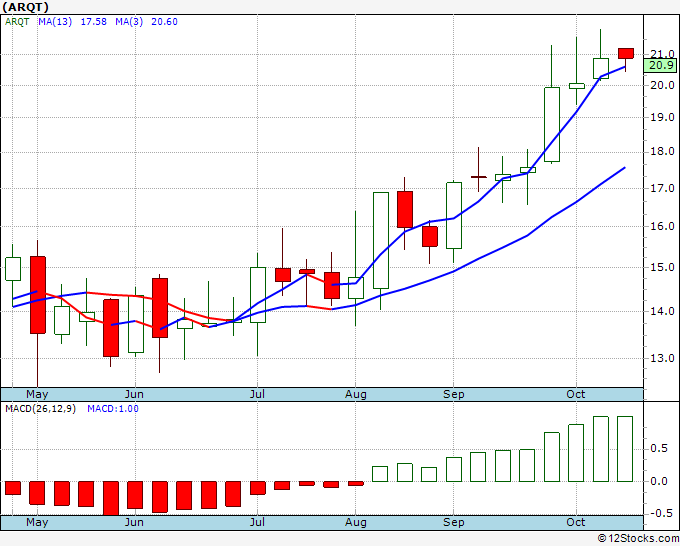
Task: Click Jul on the price chart axis
Action: tap(257, 394)
